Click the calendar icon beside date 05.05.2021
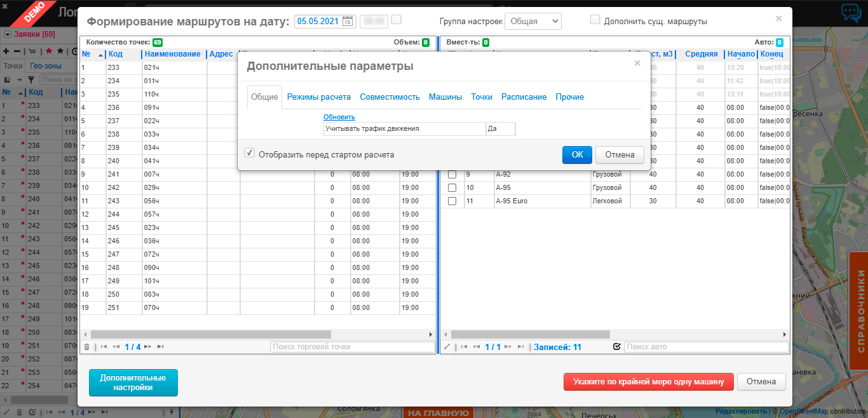868x418 pixels. (x=348, y=21)
